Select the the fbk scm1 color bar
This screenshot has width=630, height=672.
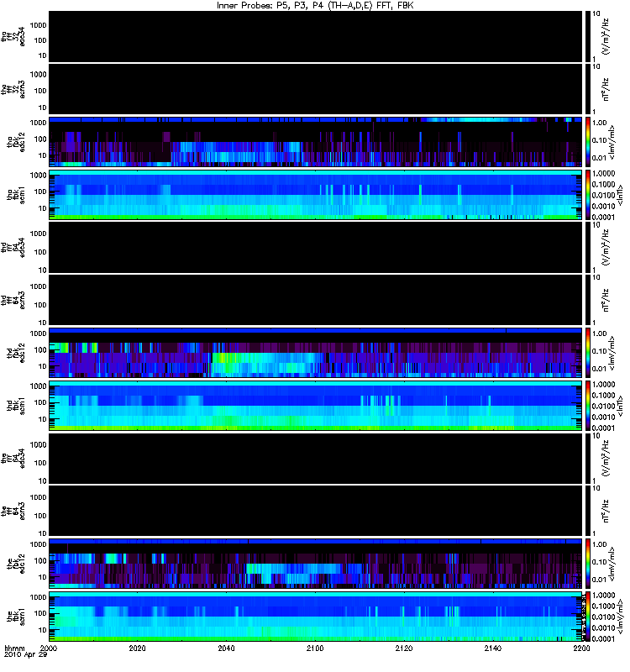click(x=587, y=617)
